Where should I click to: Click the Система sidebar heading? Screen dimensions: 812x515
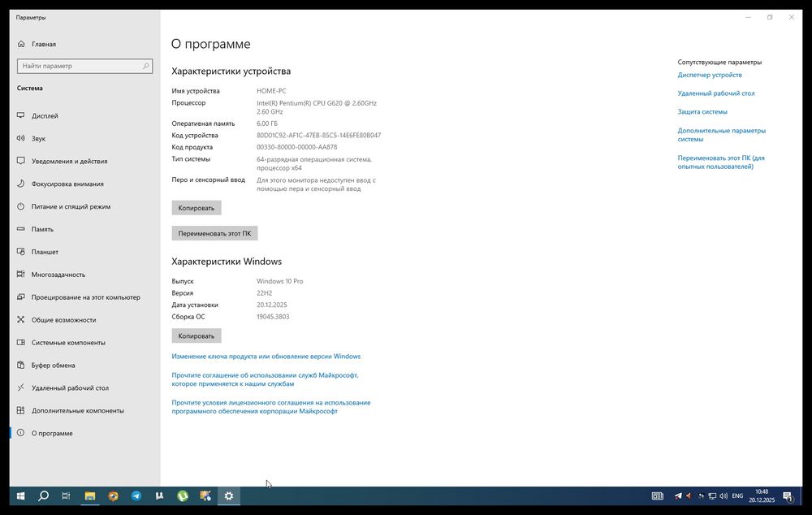click(29, 88)
